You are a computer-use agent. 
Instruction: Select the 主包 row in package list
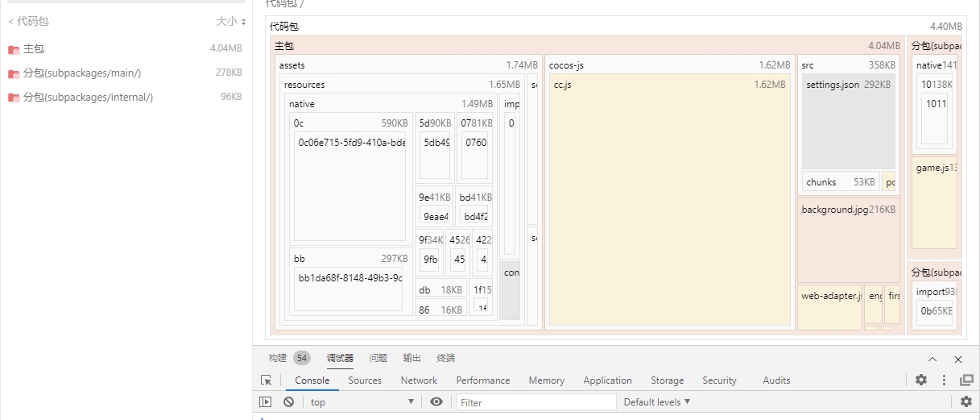(x=126, y=49)
